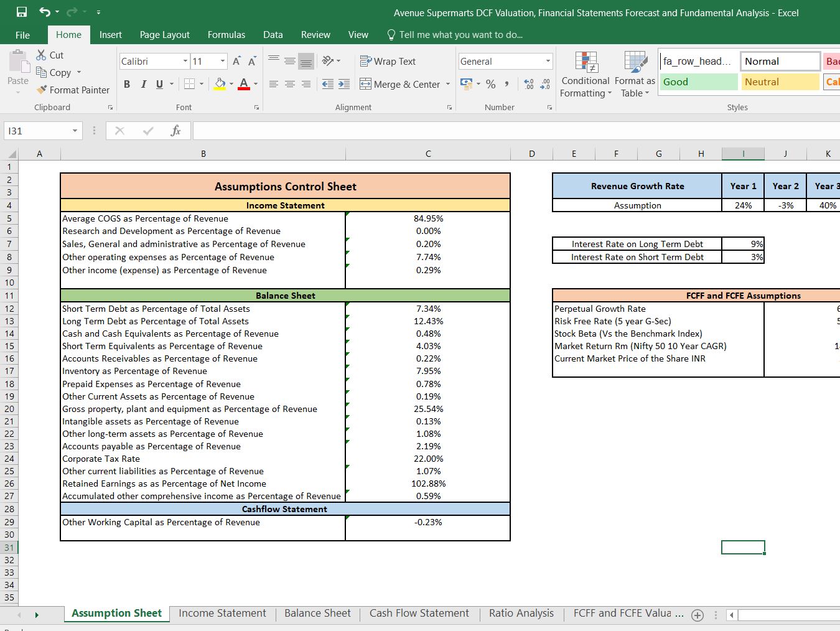The height and width of the screenshot is (631, 840).
Task: Open the font name Calibri dropdown
Action: point(185,61)
